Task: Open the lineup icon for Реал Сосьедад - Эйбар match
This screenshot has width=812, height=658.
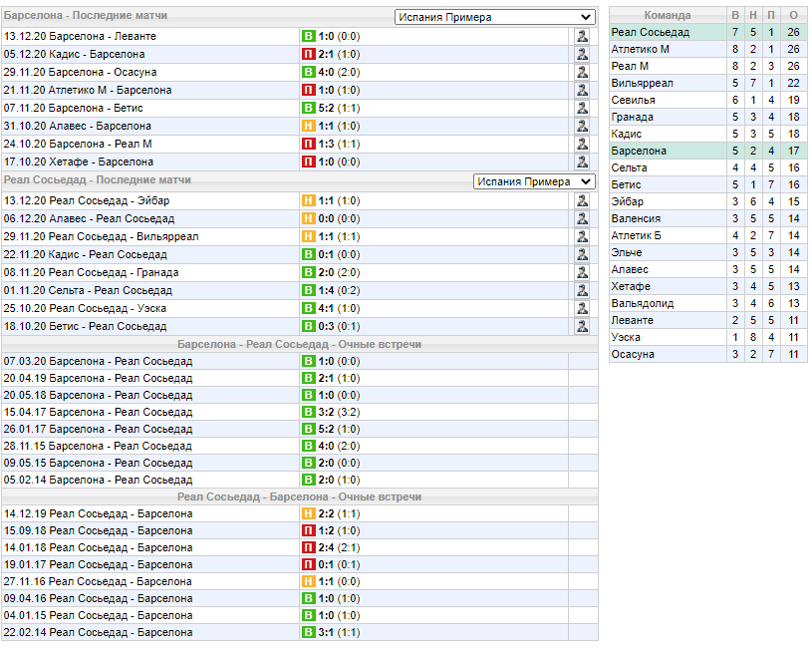Action: point(582,200)
